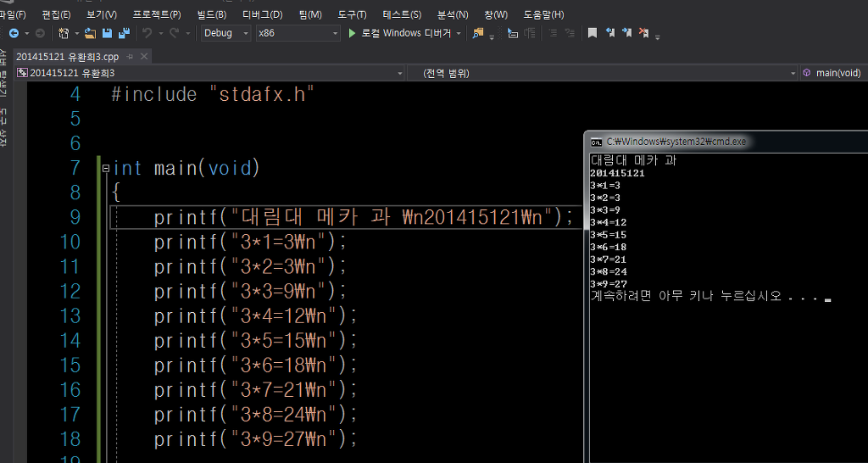868x463 pixels.
Task: Open toolbar overflow options after bookmark icons
Action: (x=658, y=36)
